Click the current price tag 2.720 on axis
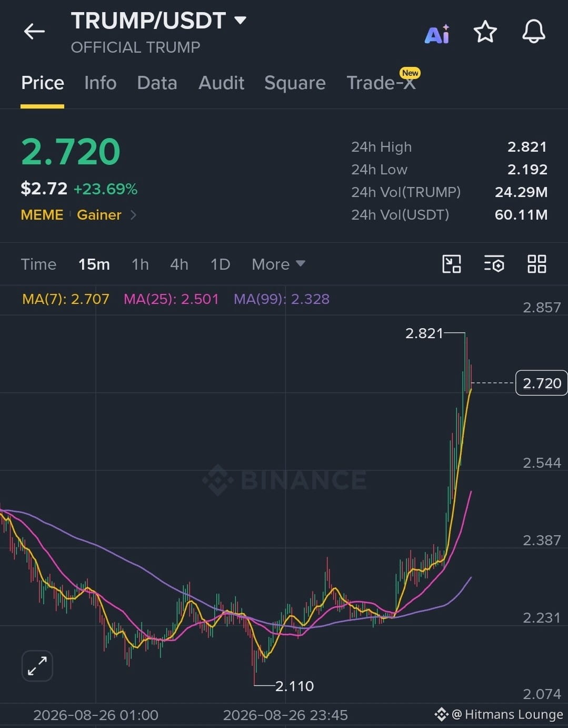The height and width of the screenshot is (728, 568). pyautogui.click(x=542, y=383)
